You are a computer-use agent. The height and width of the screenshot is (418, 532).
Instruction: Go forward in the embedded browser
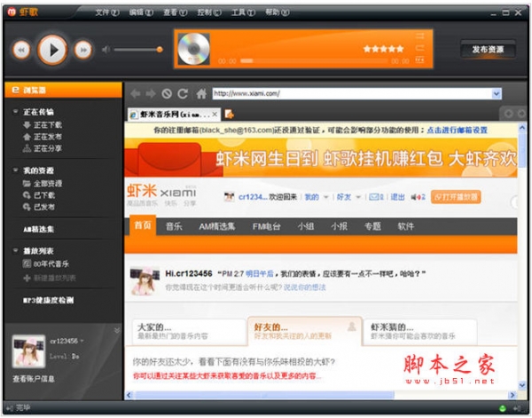pos(151,94)
